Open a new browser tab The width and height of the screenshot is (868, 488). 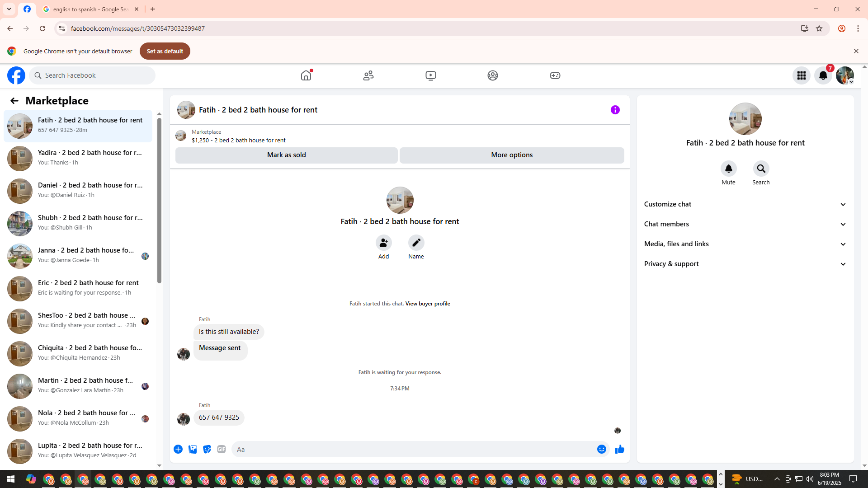coord(153,9)
